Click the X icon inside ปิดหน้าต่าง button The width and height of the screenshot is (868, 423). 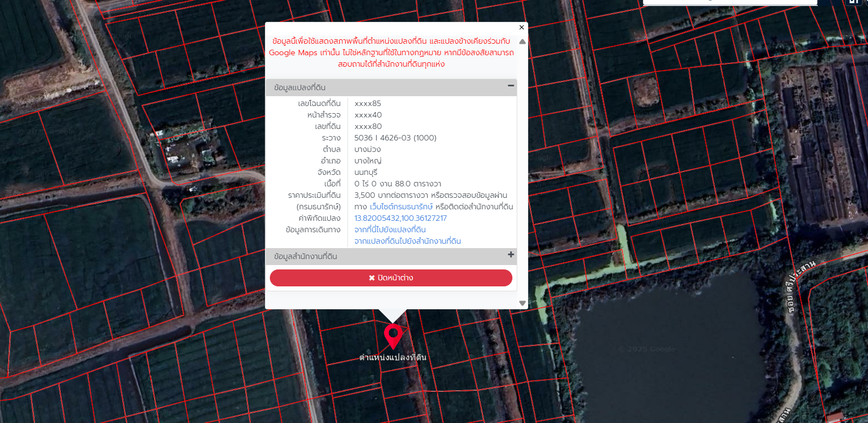tap(371, 278)
